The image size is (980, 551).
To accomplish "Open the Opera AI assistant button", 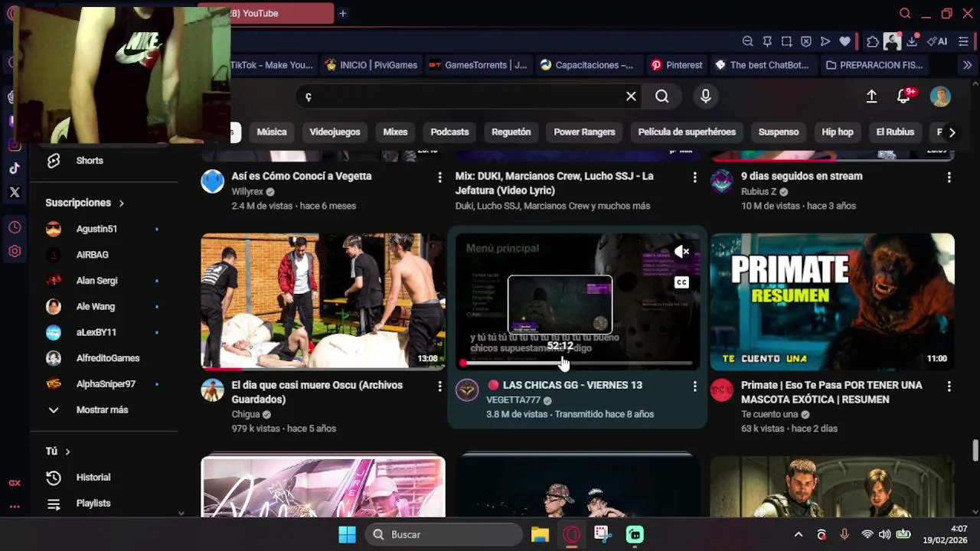I will 937,41.
